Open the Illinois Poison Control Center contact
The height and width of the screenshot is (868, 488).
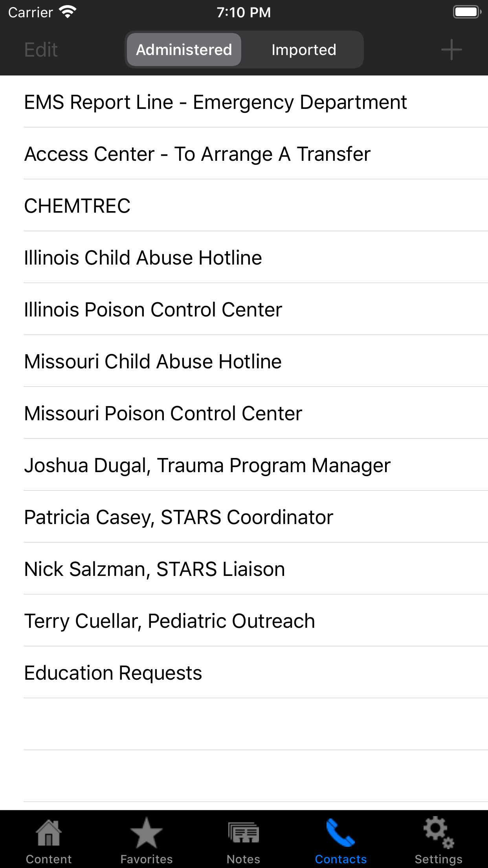pyautogui.click(x=244, y=309)
